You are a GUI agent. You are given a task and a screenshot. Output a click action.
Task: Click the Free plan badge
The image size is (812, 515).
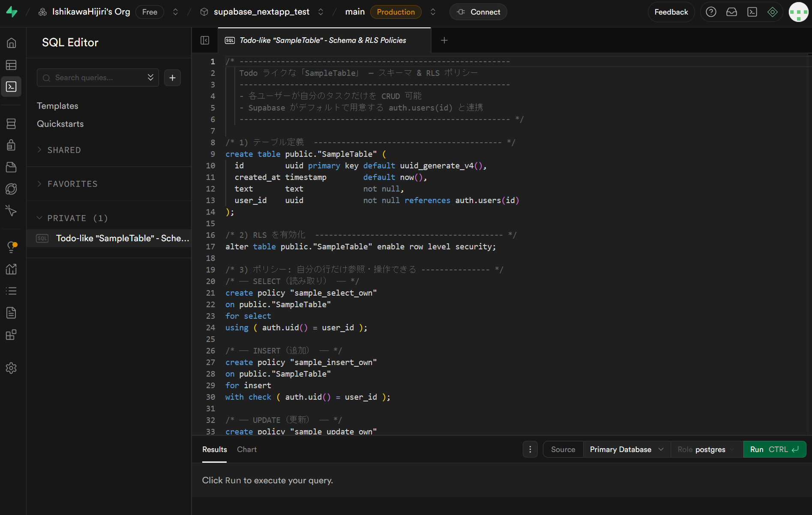pyautogui.click(x=150, y=12)
